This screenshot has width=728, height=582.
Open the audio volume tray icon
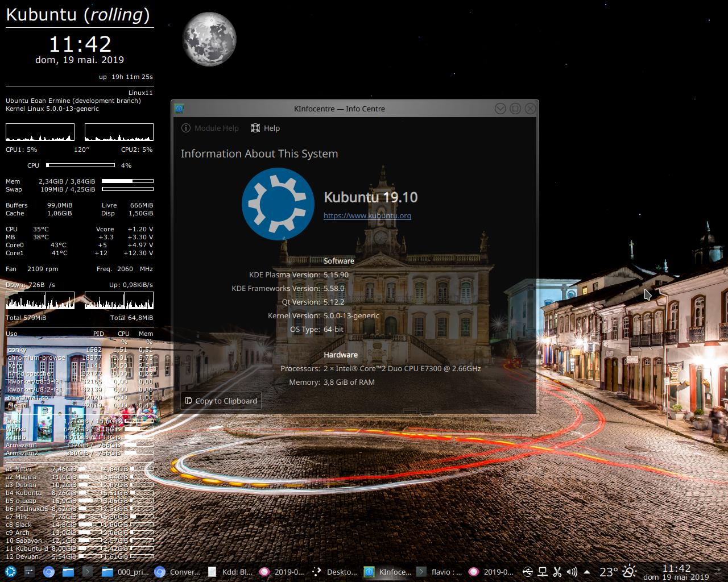[x=572, y=572]
